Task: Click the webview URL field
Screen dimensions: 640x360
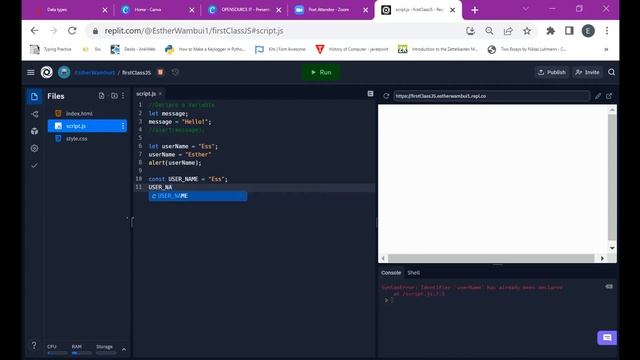Action: pos(491,96)
